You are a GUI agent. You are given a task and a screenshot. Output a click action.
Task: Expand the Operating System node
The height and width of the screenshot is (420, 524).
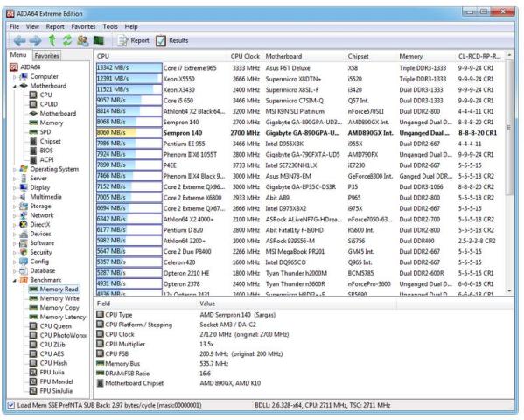coord(14,169)
